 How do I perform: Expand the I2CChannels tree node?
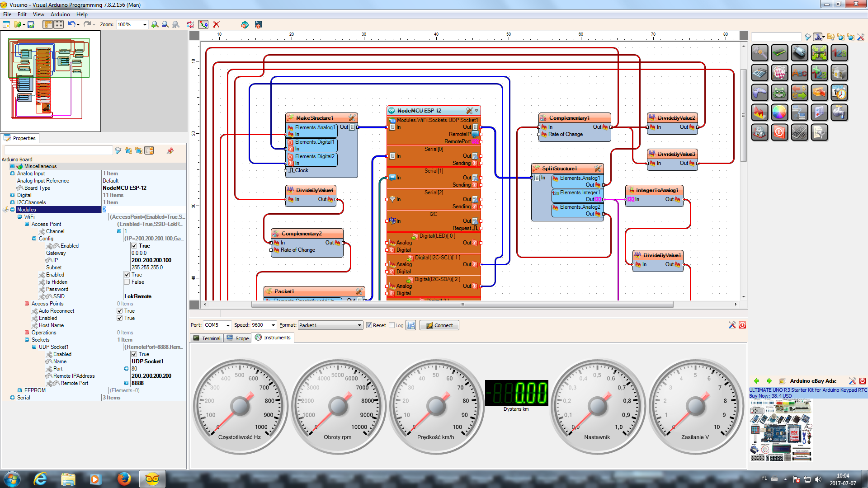(12, 202)
